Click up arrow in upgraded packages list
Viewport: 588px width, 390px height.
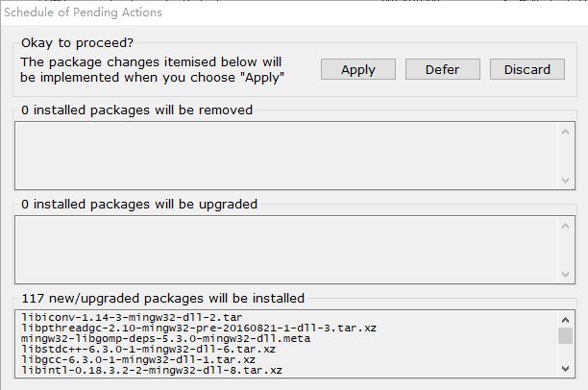point(566,226)
